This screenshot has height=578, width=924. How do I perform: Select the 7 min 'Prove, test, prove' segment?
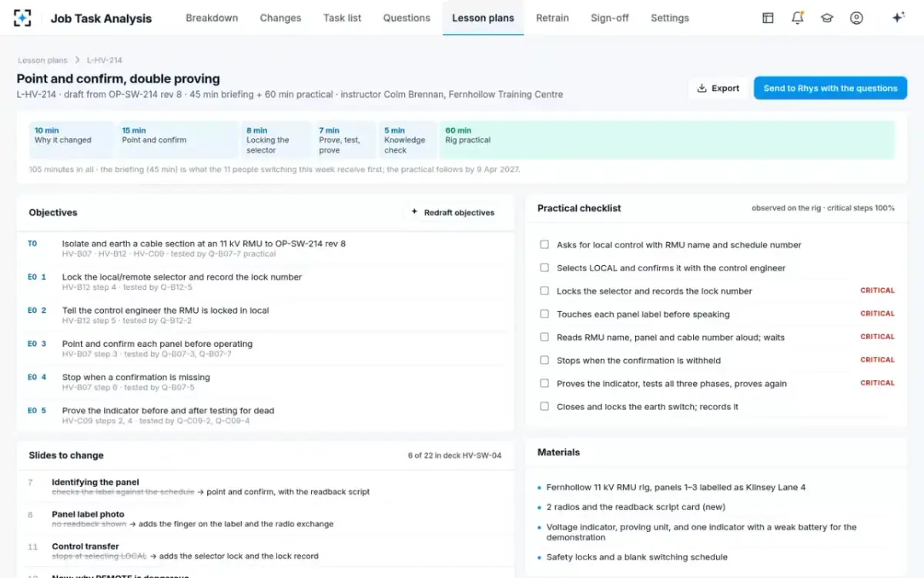[345, 139]
